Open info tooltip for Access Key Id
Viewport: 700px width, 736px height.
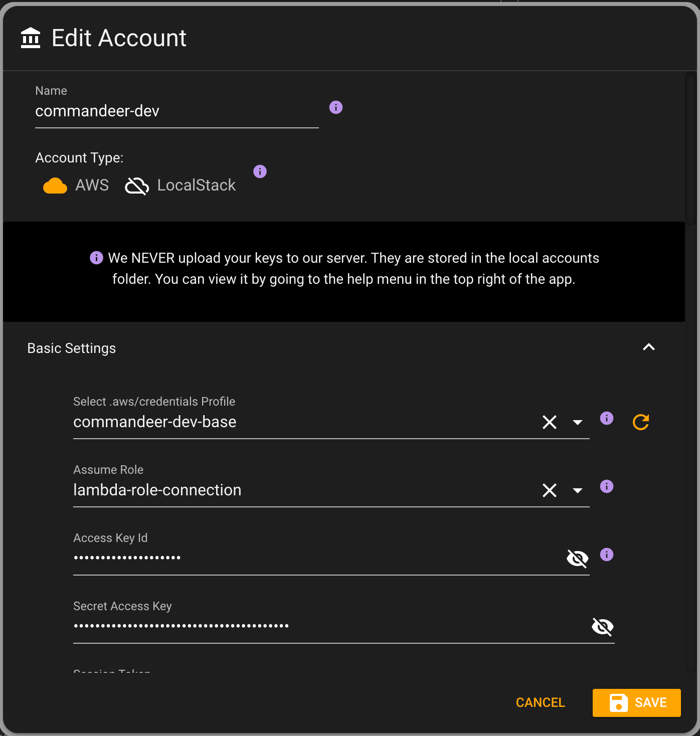pyautogui.click(x=607, y=555)
